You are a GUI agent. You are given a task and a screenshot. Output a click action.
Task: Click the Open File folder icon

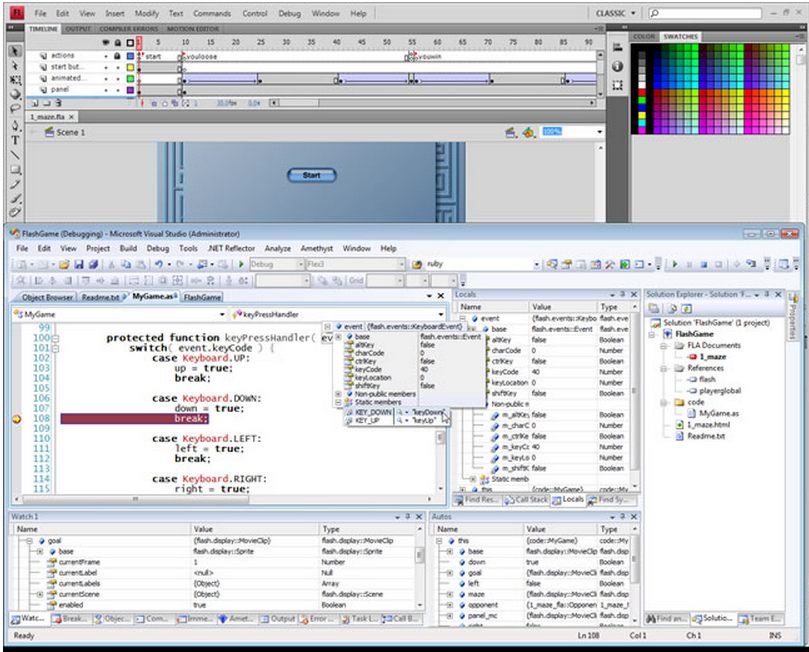point(64,265)
